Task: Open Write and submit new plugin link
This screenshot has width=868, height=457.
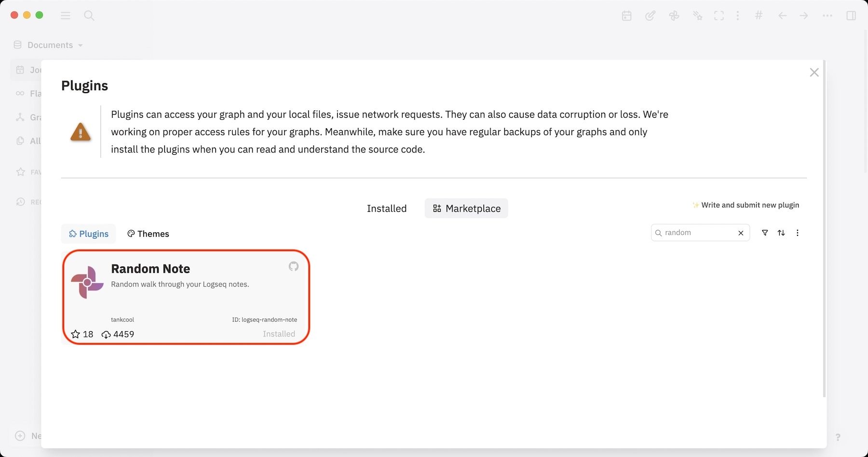Action: [x=749, y=205]
